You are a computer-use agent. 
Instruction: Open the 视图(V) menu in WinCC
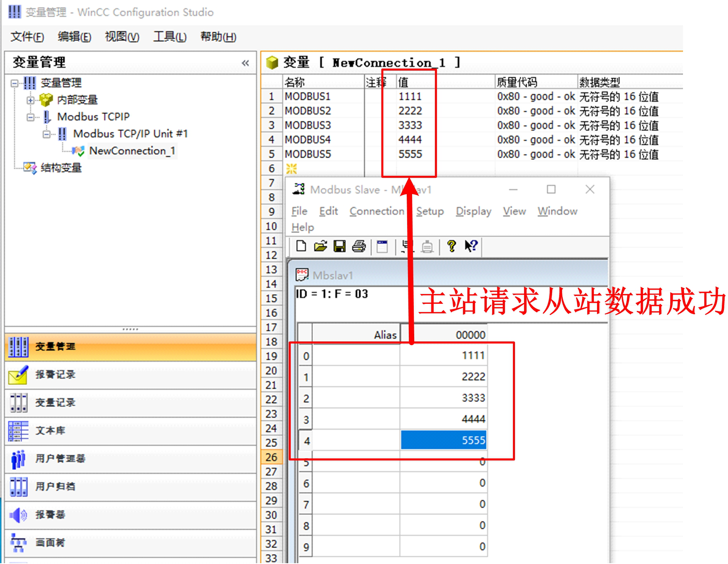point(122,37)
